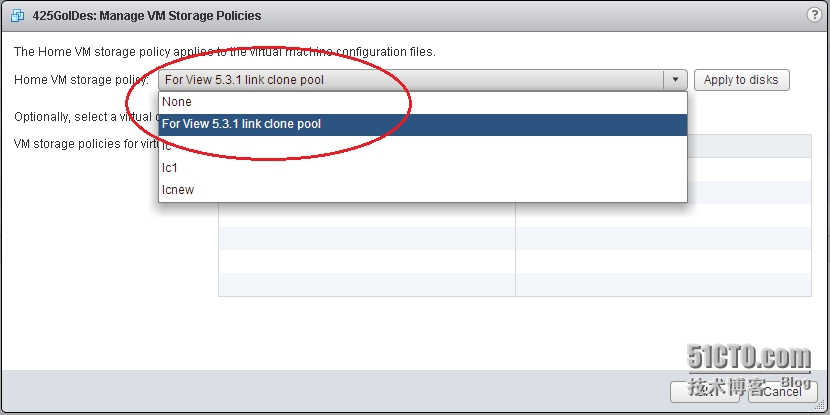830x415 pixels.
Task: Open the help question mark icon
Action: coord(815,15)
